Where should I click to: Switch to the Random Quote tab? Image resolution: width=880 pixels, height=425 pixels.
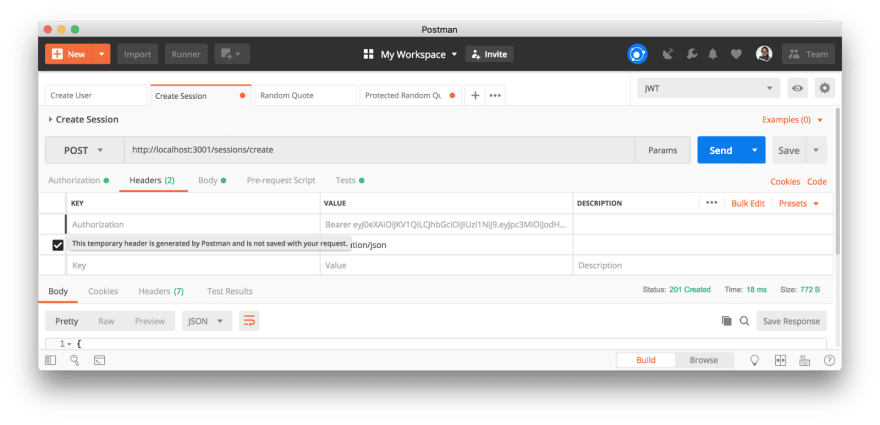pos(305,95)
